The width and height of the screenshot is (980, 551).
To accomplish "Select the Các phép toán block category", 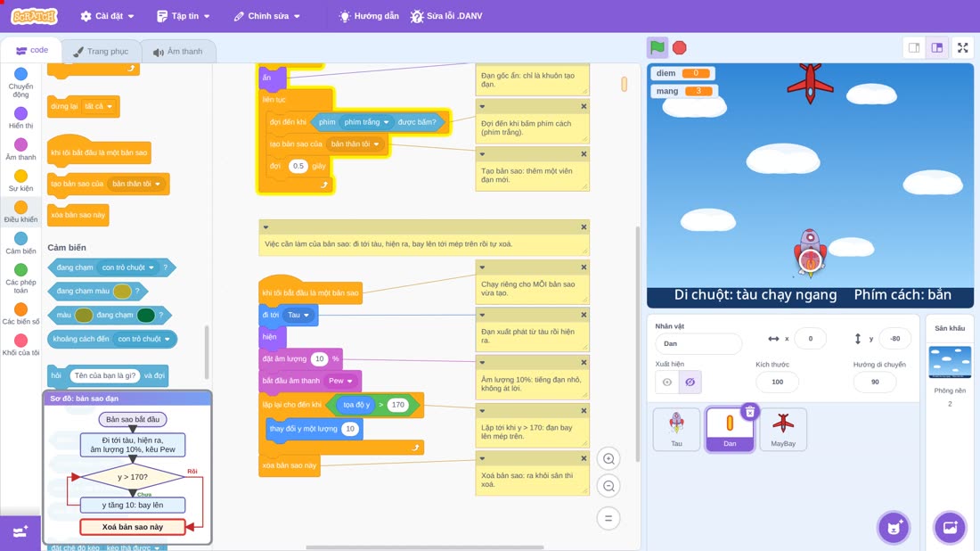I will [x=20, y=278].
